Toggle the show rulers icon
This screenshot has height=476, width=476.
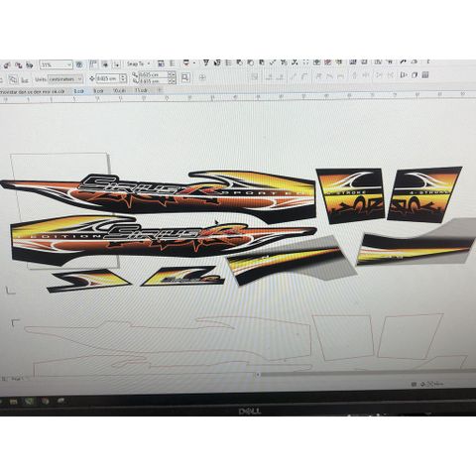click(94, 64)
